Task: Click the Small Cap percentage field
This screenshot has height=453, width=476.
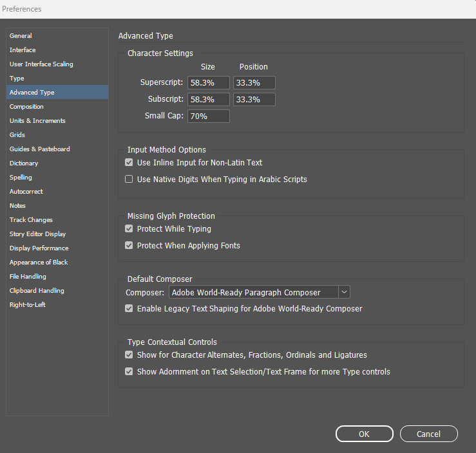Action: pyautogui.click(x=208, y=116)
